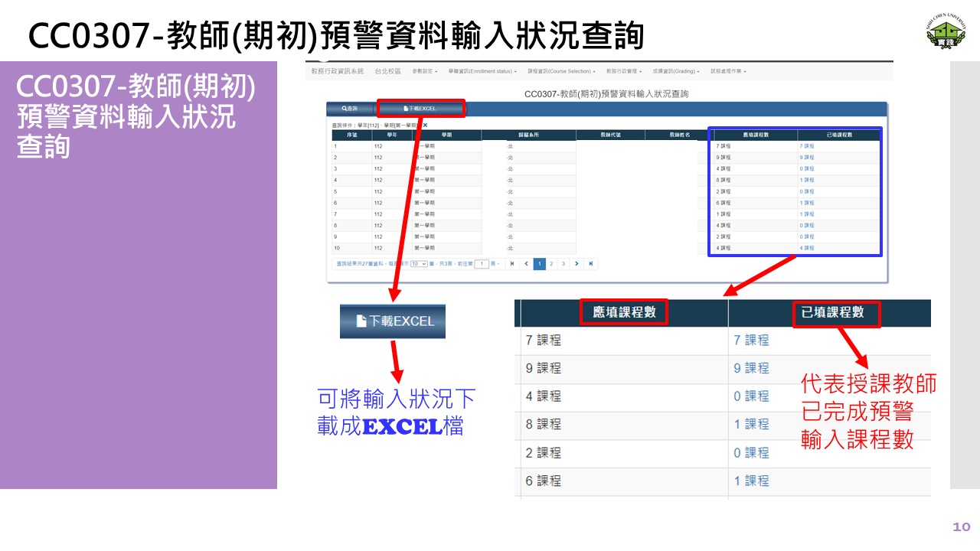Open row 4's 1 課程 link in small table

807,180
